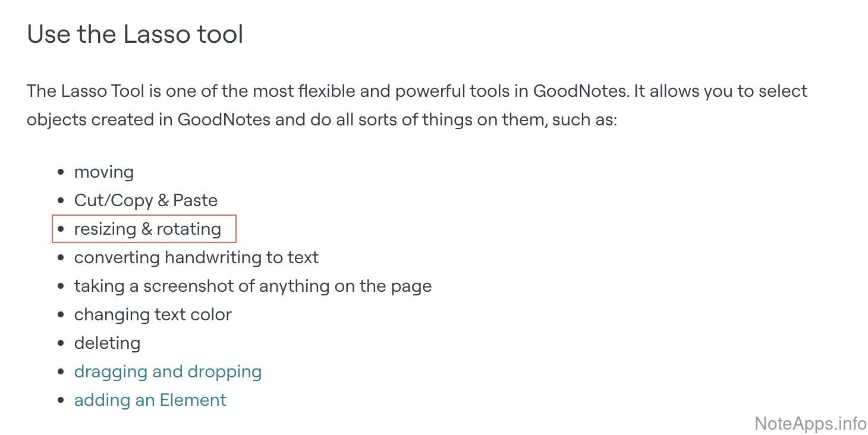Click the 'Use the Lasso tool' heading

[x=135, y=34]
